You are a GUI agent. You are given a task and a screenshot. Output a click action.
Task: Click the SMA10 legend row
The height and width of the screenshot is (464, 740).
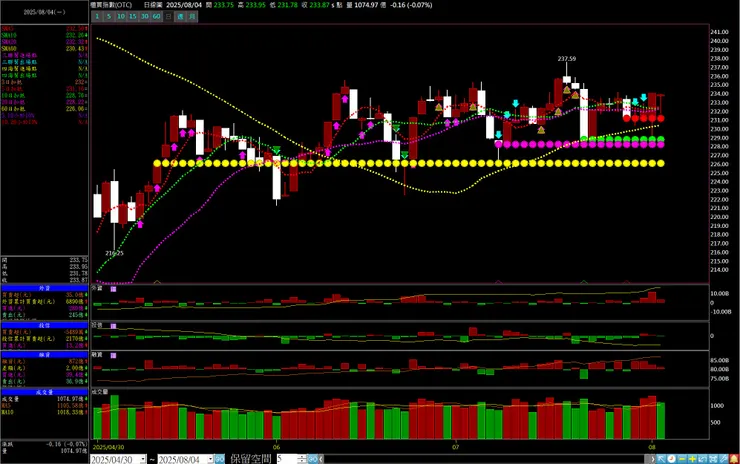[x=44, y=35]
